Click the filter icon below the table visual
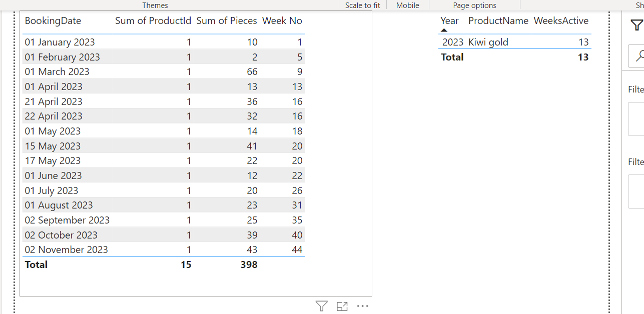The width and height of the screenshot is (644, 314). 322,306
